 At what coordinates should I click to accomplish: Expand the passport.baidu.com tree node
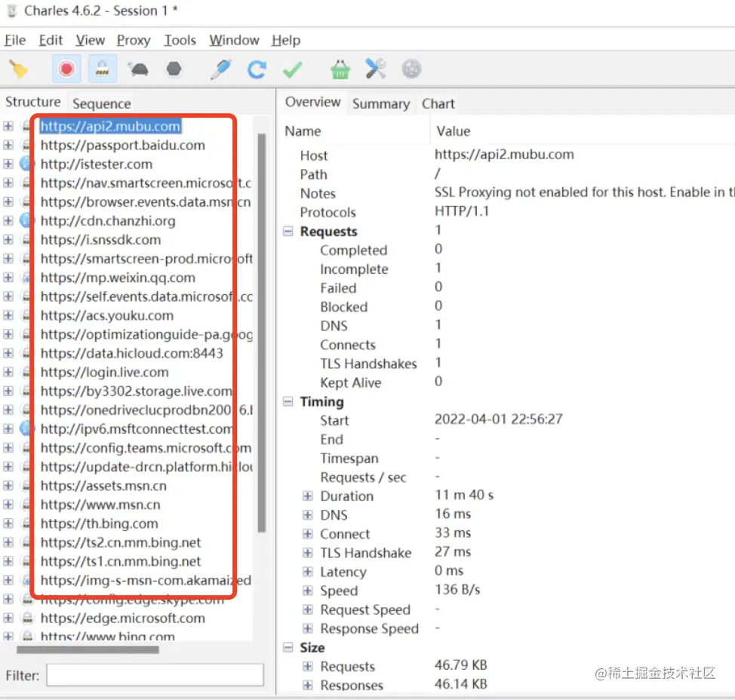8,145
